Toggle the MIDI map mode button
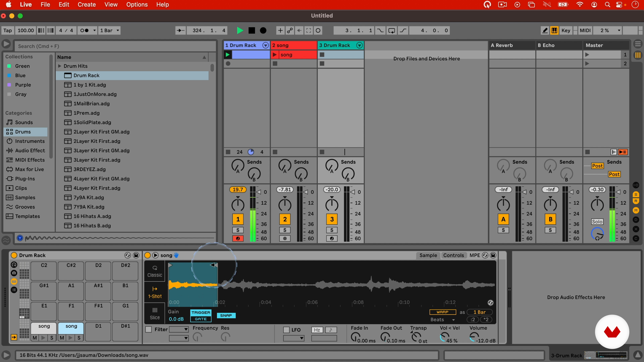This screenshot has height=362, width=644. coord(585,31)
